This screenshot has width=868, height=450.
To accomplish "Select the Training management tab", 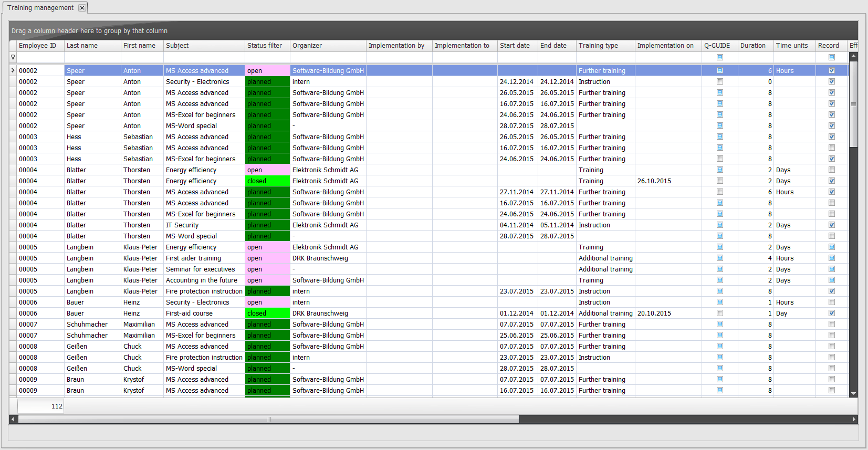I will point(40,8).
